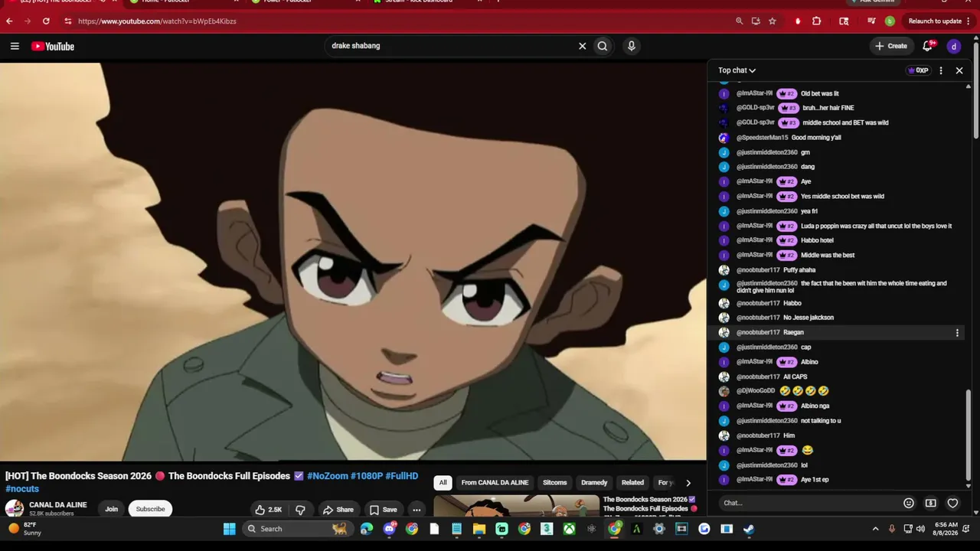Run search with magnifier button

pos(603,46)
